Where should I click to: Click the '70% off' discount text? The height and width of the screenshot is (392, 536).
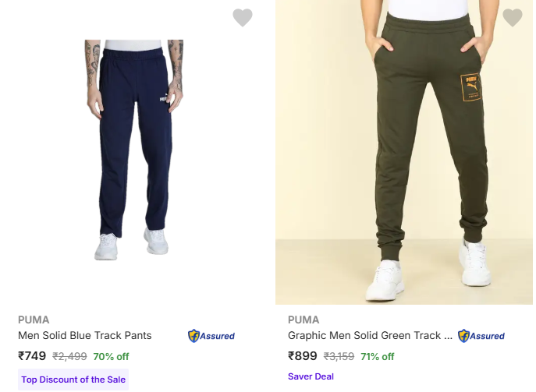[111, 357]
